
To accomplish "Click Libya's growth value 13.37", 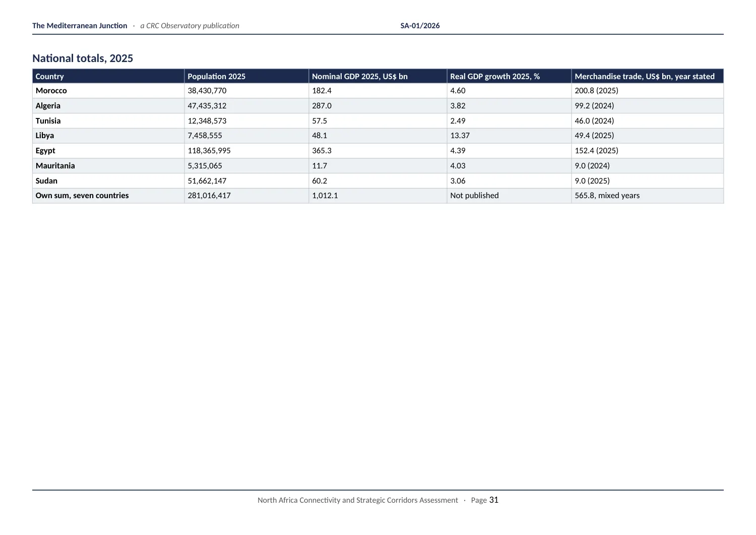I will click(x=460, y=136).
